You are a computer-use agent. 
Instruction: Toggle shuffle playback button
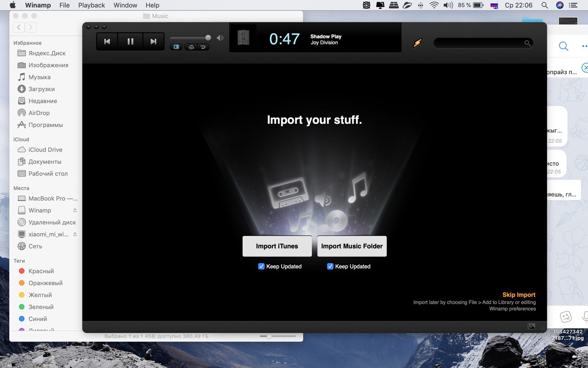[x=191, y=47]
